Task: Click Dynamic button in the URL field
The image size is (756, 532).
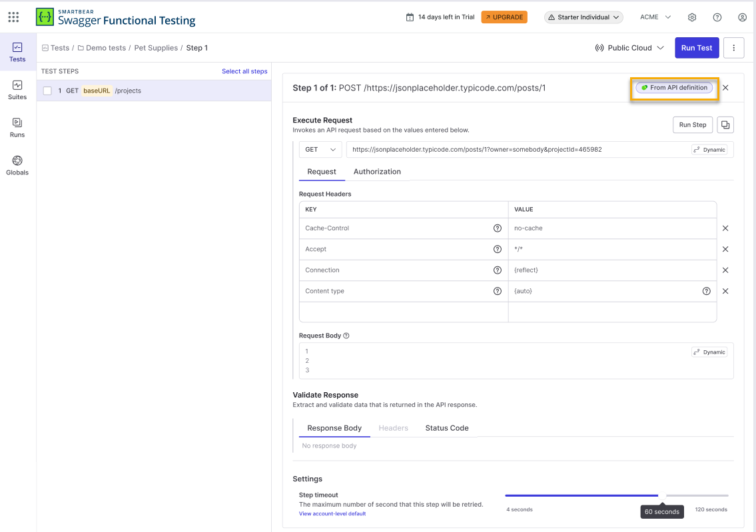Action: coord(709,150)
